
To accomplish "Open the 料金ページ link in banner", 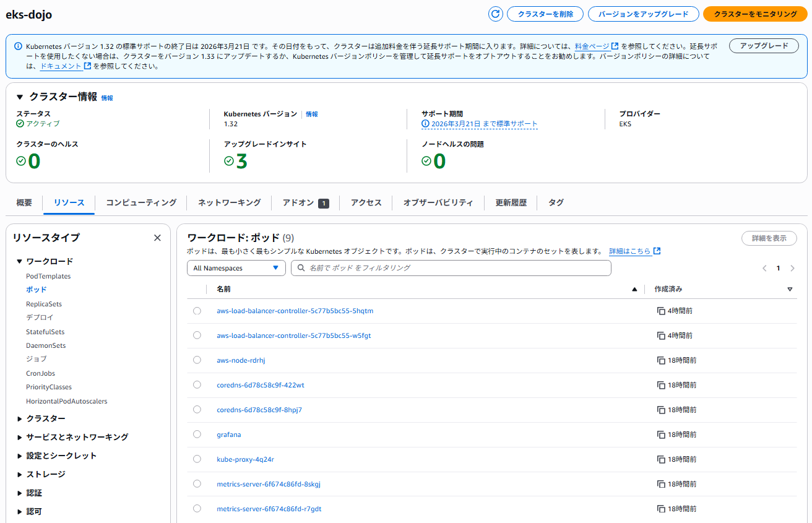I will [x=597, y=46].
